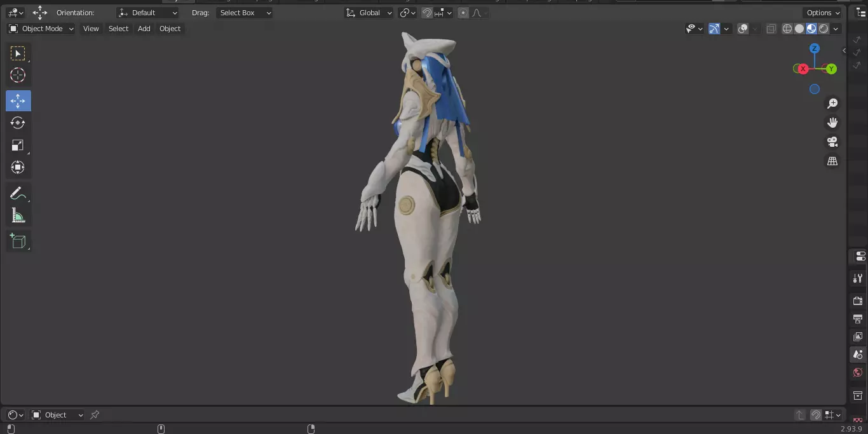Toggle the camera view icon
Image resolution: width=868 pixels, height=434 pixels.
click(832, 142)
